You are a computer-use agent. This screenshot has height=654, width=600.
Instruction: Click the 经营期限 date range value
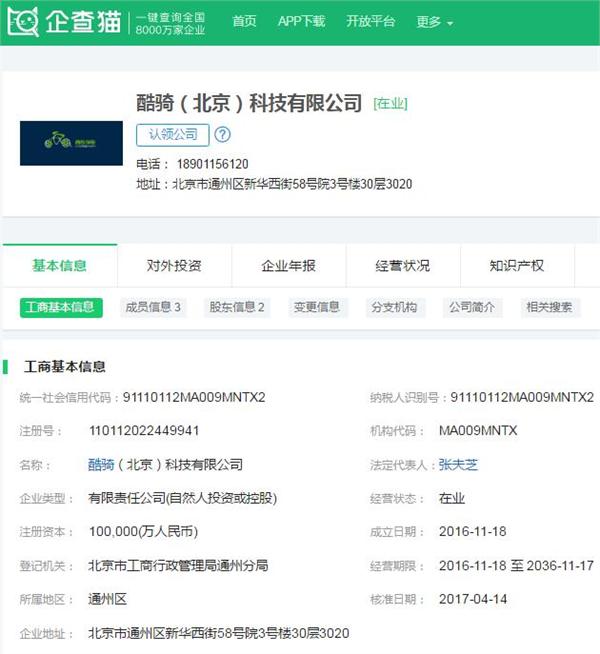[517, 566]
